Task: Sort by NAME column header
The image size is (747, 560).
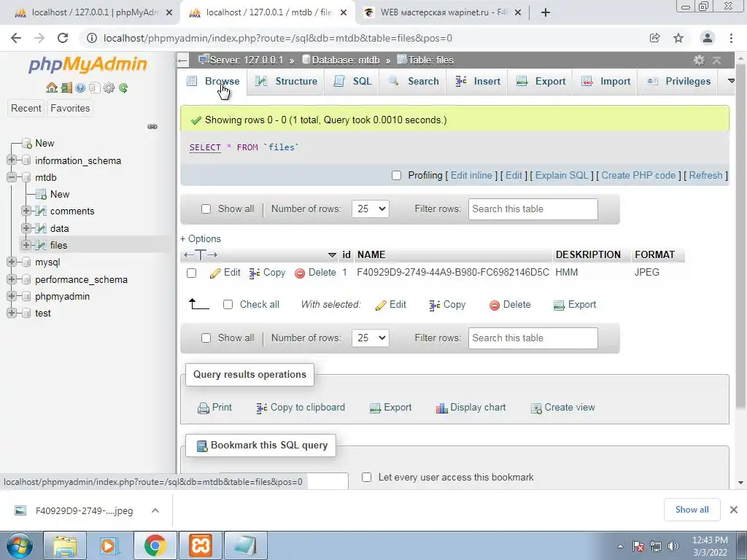Action: coord(371,254)
